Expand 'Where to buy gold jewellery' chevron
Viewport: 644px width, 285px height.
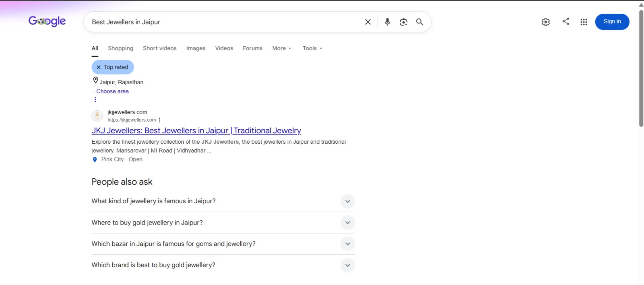tap(348, 223)
